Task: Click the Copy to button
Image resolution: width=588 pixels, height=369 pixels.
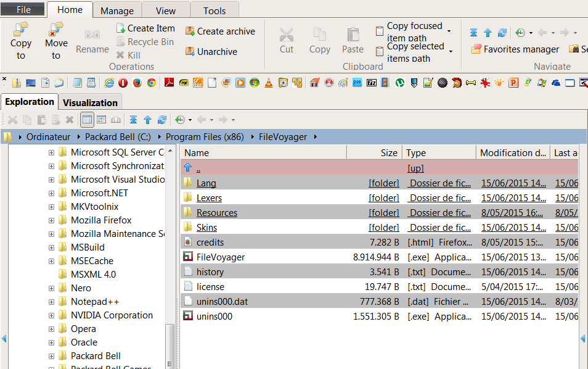Action: pyautogui.click(x=20, y=41)
